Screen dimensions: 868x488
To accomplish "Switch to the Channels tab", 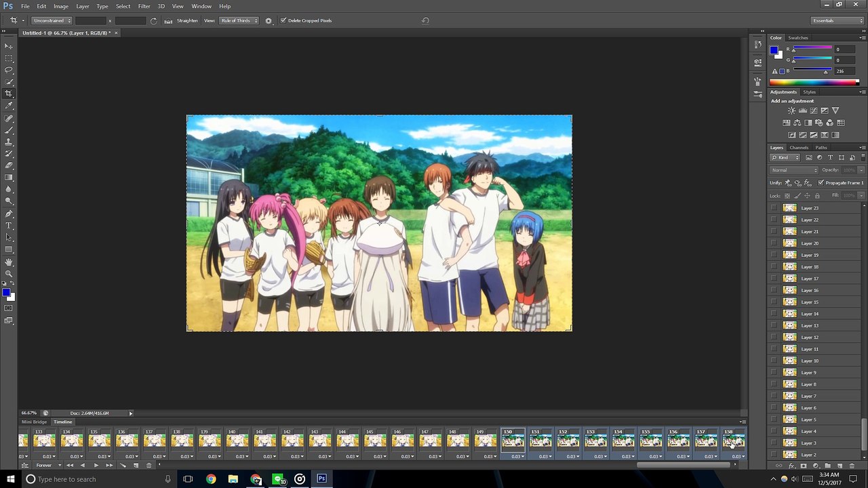I will click(799, 148).
